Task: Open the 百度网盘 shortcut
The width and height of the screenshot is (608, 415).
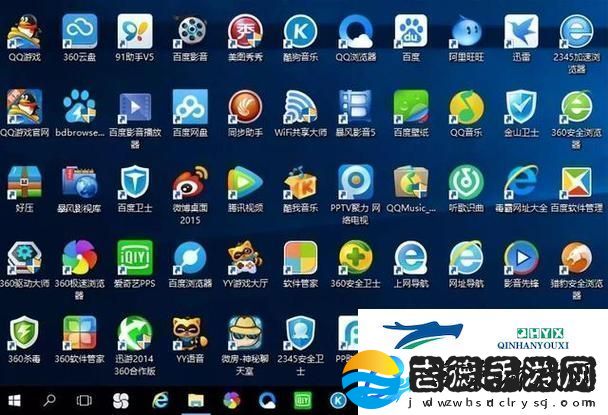Action: point(190,107)
